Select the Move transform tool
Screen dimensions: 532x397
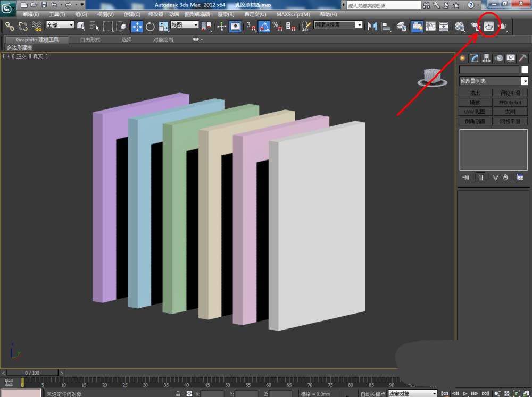(x=137, y=26)
